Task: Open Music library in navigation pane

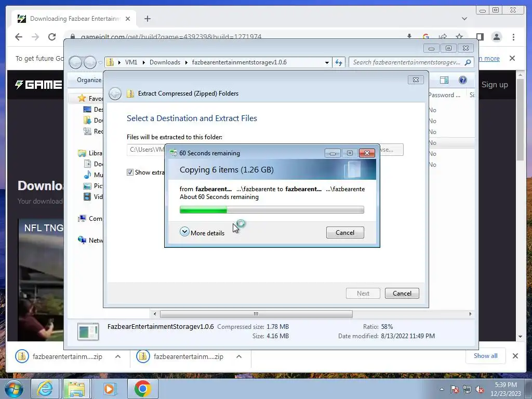Action: coord(94,175)
